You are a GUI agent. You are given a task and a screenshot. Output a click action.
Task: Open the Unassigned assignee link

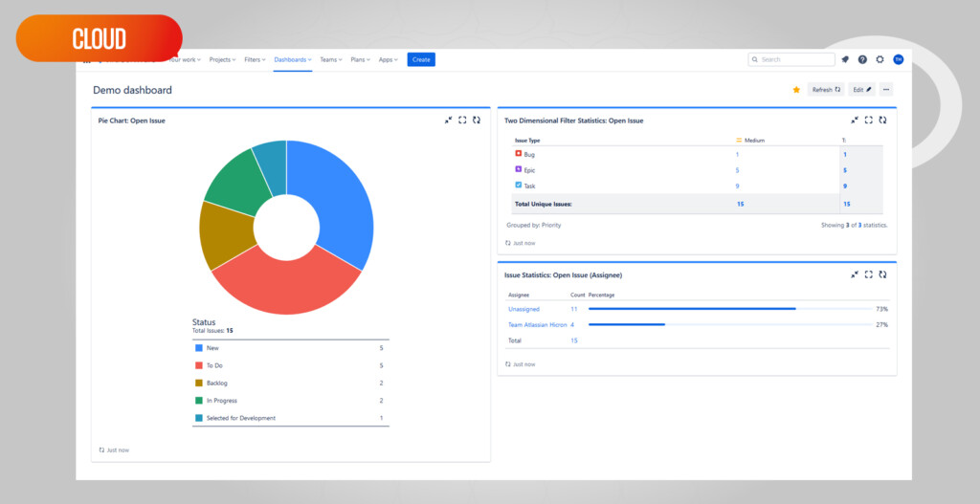[523, 309]
